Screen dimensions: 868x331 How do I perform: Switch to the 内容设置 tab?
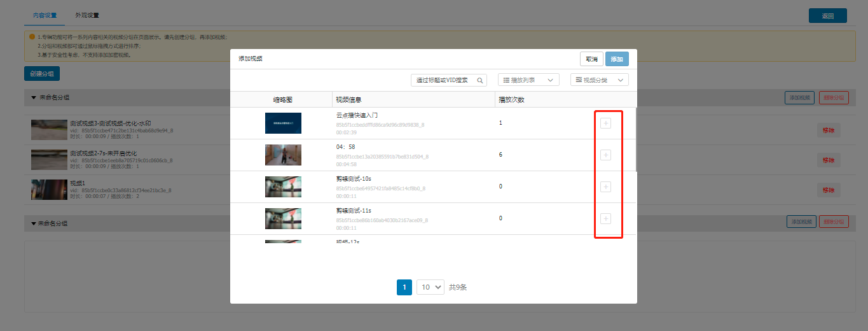[45, 15]
